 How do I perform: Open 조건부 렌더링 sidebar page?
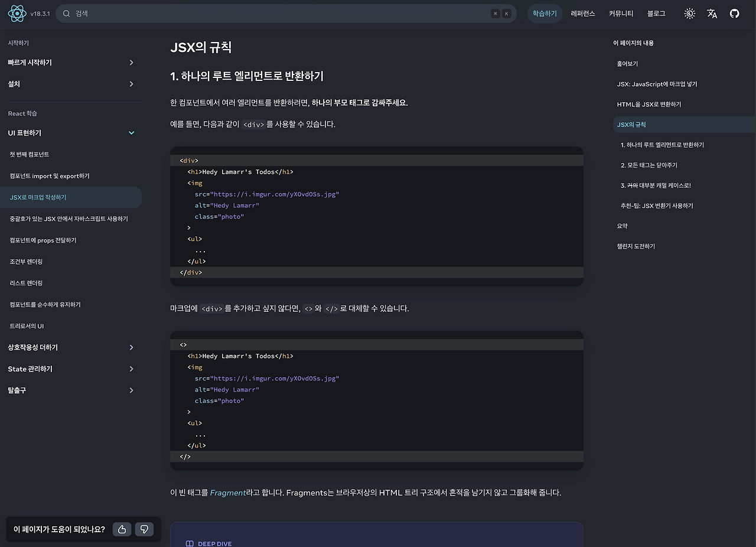tap(26, 262)
